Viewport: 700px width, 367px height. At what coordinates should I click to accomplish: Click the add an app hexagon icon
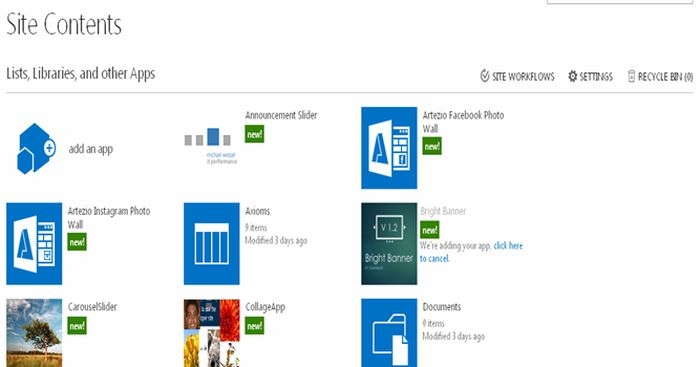36,148
